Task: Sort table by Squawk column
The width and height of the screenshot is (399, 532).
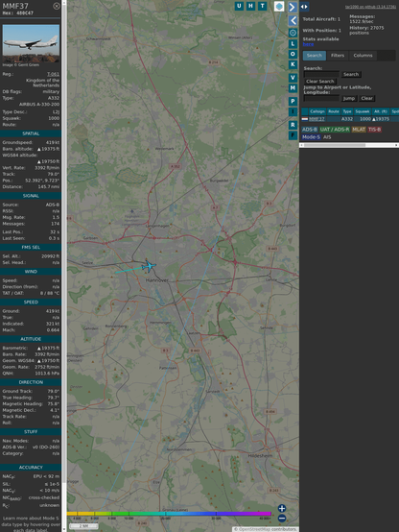Action: 362,111
